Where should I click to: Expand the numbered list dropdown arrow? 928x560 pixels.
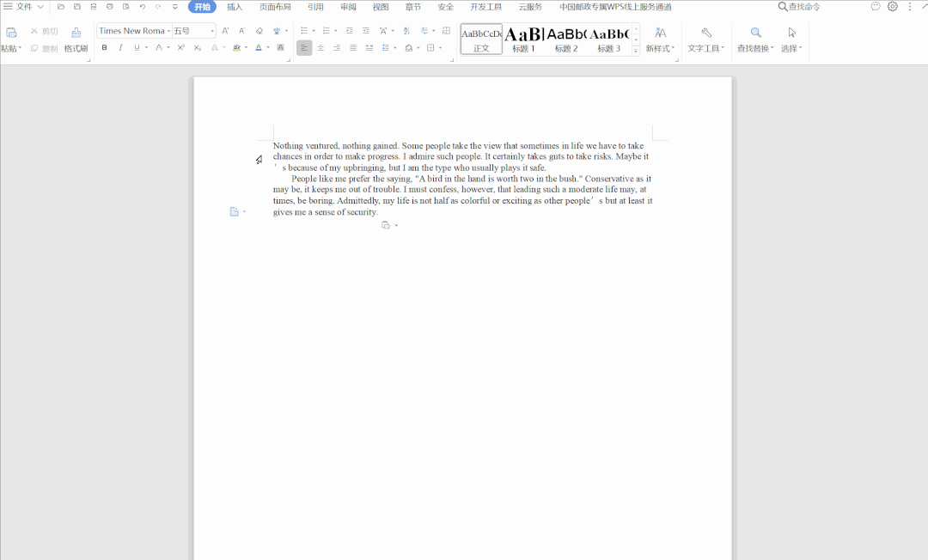(x=336, y=31)
